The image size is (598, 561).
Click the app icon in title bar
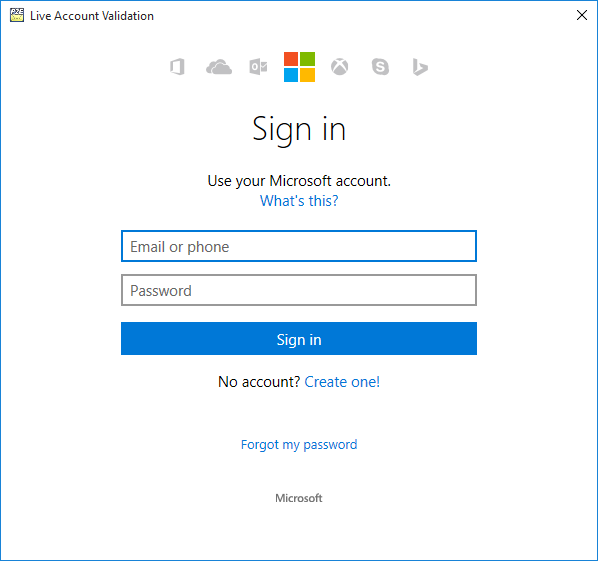[x=17, y=15]
